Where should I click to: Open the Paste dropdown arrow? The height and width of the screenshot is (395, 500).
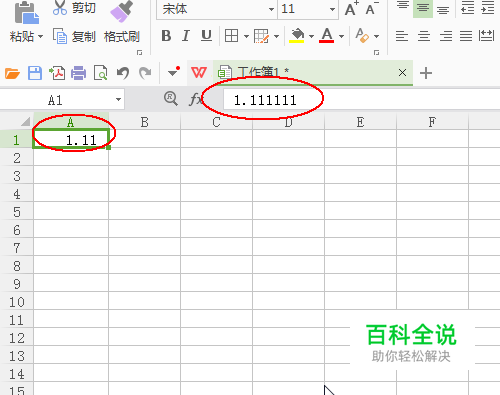coord(41,36)
